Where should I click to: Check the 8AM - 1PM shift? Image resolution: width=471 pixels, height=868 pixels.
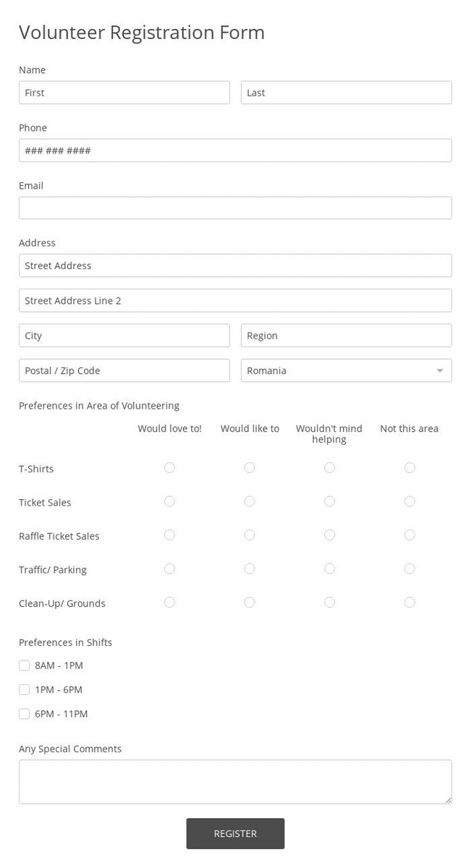point(25,665)
